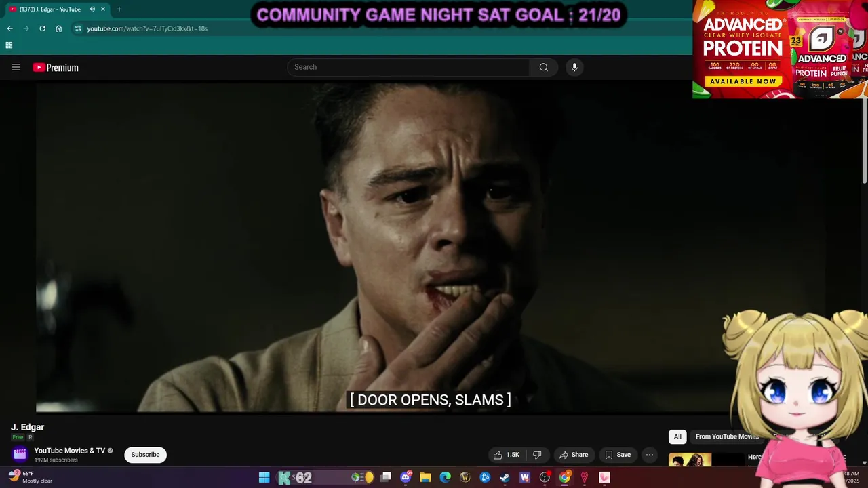Reload the page with refresh icon
The image size is (868, 488).
click(x=42, y=28)
